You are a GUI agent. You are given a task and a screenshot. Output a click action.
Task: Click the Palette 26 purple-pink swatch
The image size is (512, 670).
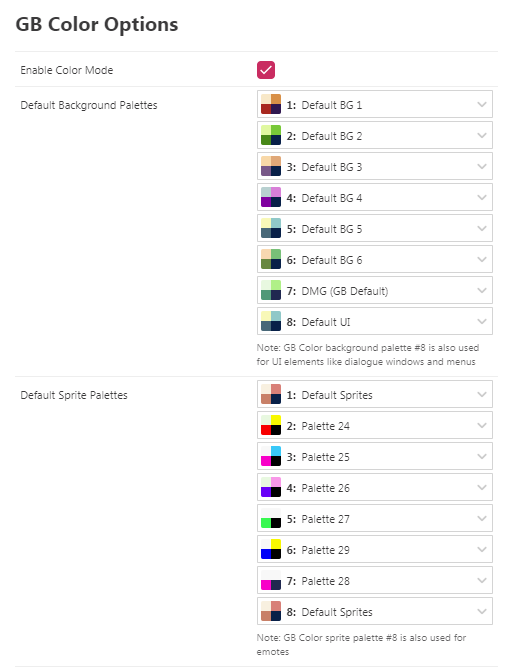[271, 488]
